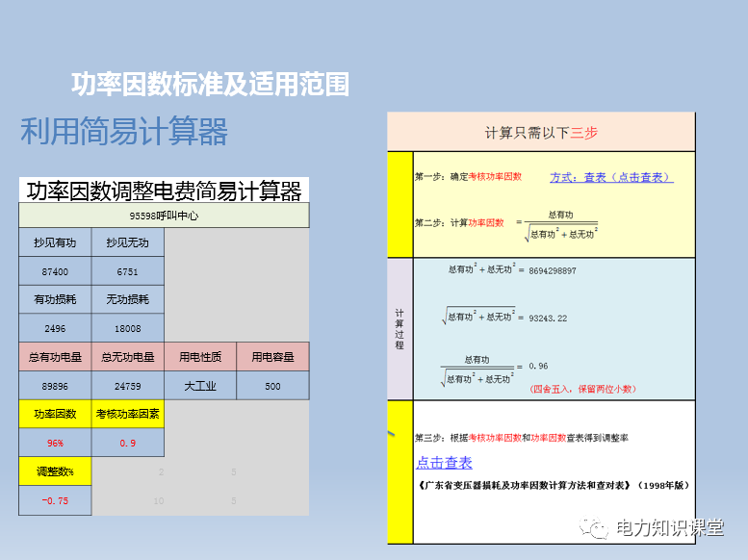Select the 抄见有功 value 87400 cell

pos(55,271)
